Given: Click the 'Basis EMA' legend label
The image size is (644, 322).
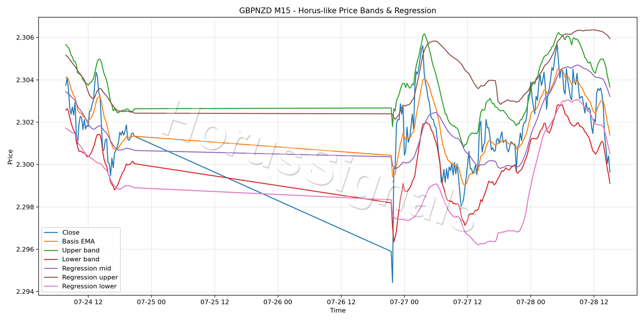Looking at the screenshot, I should tap(78, 242).
